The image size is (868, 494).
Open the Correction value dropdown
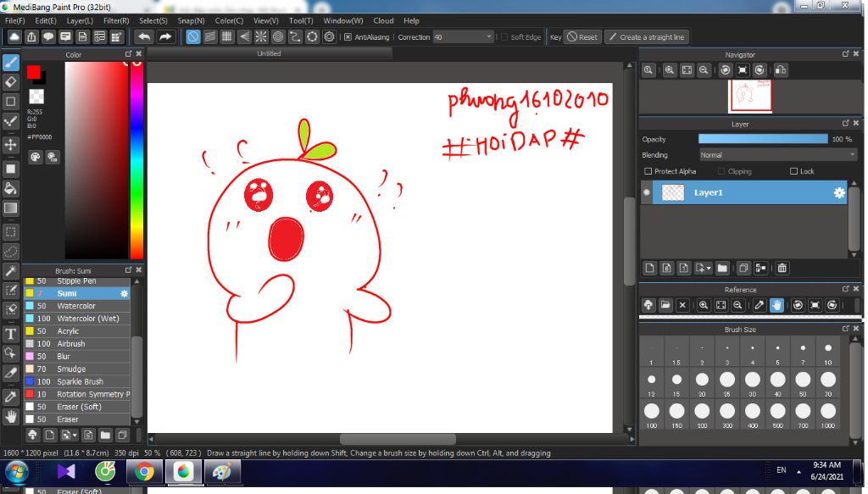pos(489,37)
